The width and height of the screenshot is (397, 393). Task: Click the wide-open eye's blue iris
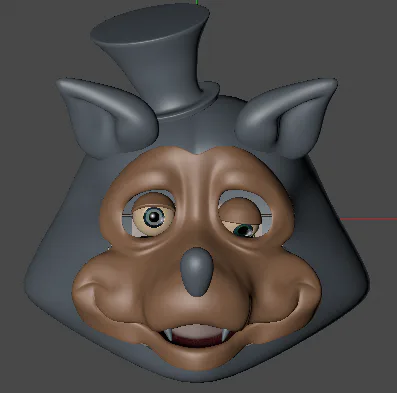[x=154, y=217]
